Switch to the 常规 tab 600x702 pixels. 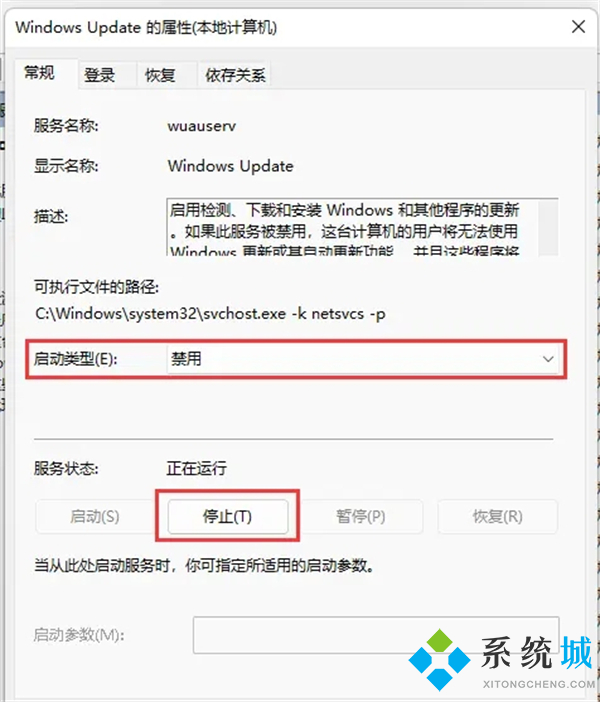[x=39, y=73]
